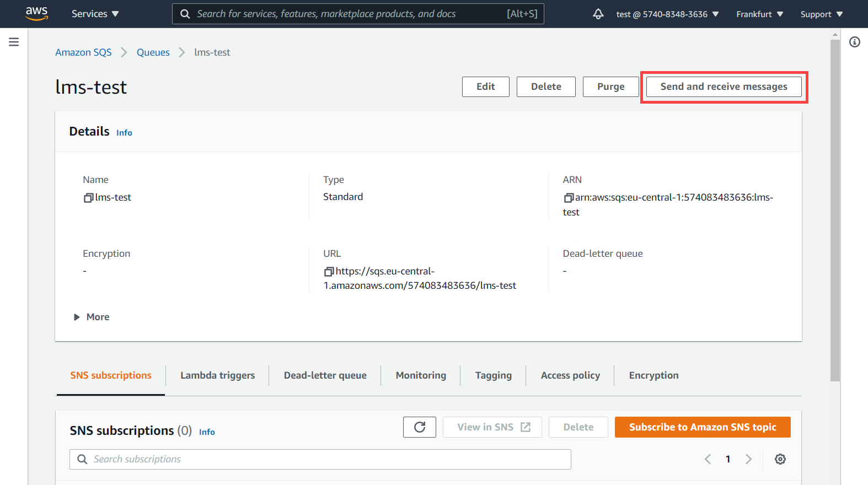The image size is (868, 485).
Task: Go to Queues breadcrumb link
Action: (x=153, y=52)
